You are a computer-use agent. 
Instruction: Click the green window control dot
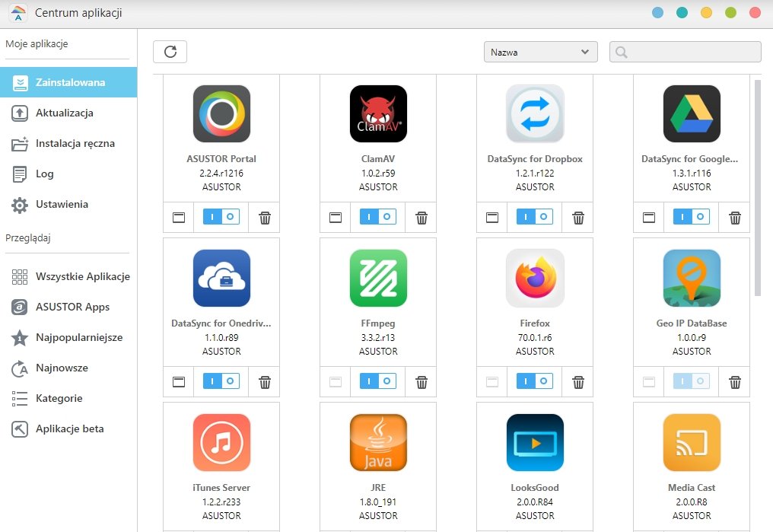click(x=730, y=13)
